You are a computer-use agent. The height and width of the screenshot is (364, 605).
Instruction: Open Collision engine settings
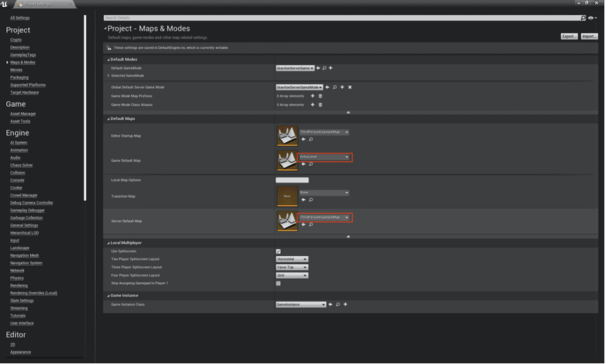click(x=18, y=173)
